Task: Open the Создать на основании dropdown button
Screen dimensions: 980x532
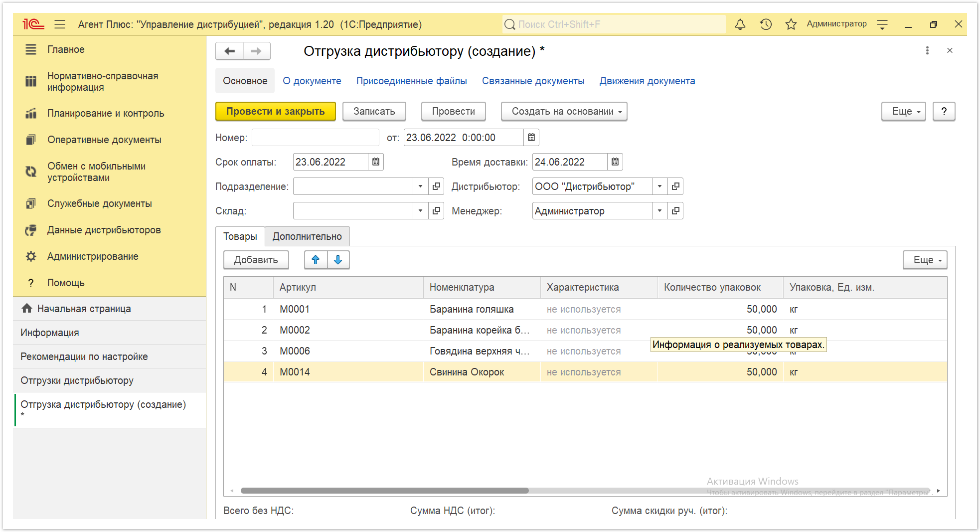Action: point(564,111)
